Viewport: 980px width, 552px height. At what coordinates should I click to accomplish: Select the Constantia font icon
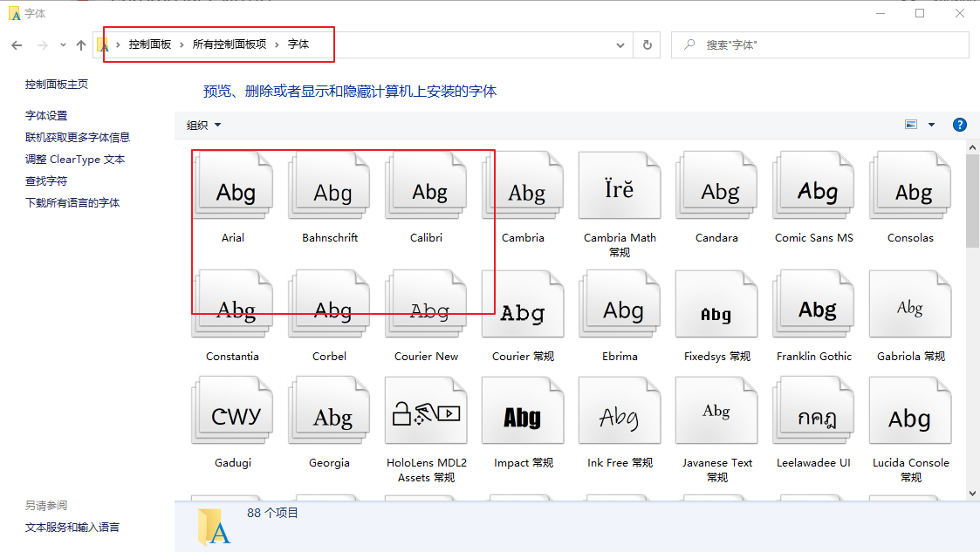click(x=232, y=304)
